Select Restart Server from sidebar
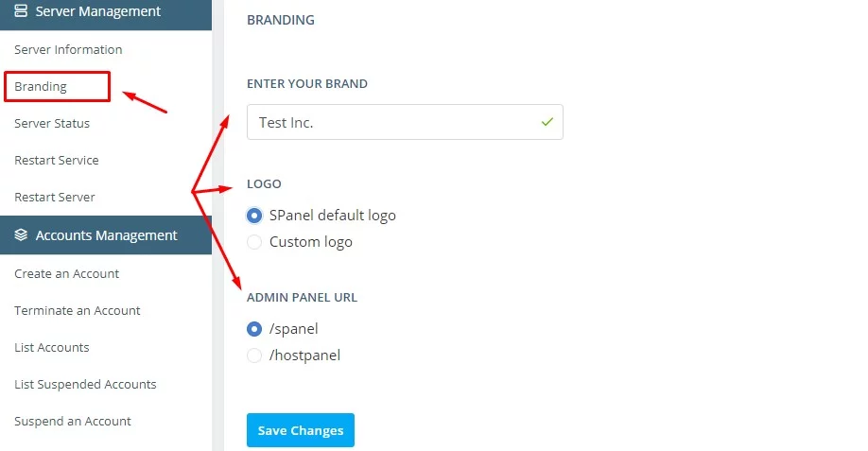The image size is (868, 451). click(x=54, y=197)
